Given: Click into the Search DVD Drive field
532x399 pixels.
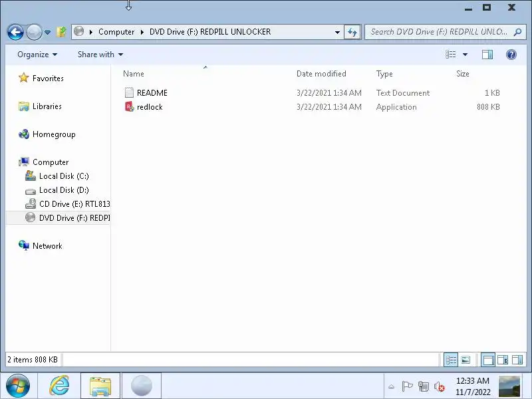Looking at the screenshot, I should click(438, 32).
